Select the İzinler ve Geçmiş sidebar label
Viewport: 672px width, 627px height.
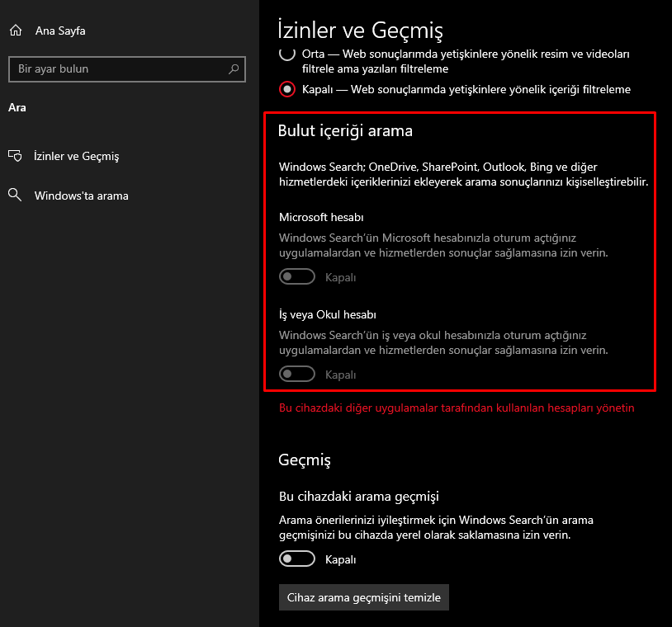(x=77, y=156)
